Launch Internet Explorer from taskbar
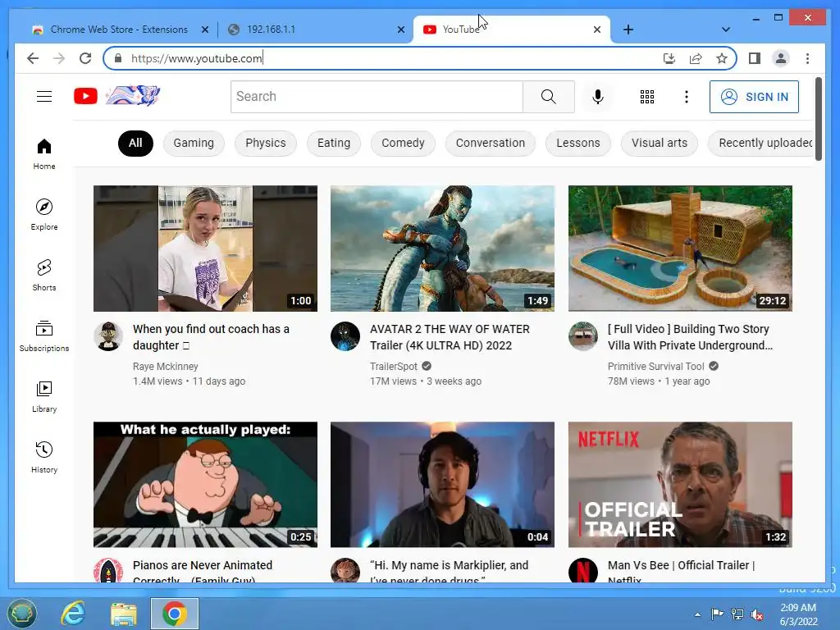 [x=72, y=614]
